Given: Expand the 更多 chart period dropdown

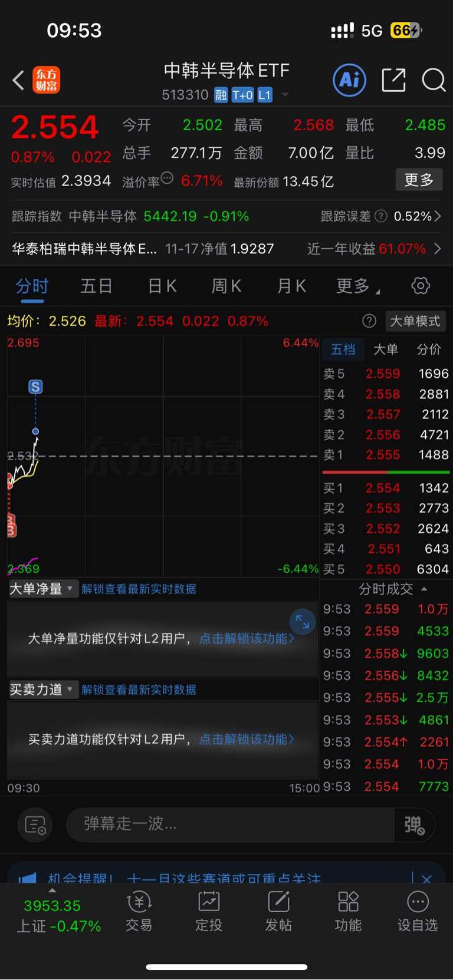Looking at the screenshot, I should (x=358, y=286).
